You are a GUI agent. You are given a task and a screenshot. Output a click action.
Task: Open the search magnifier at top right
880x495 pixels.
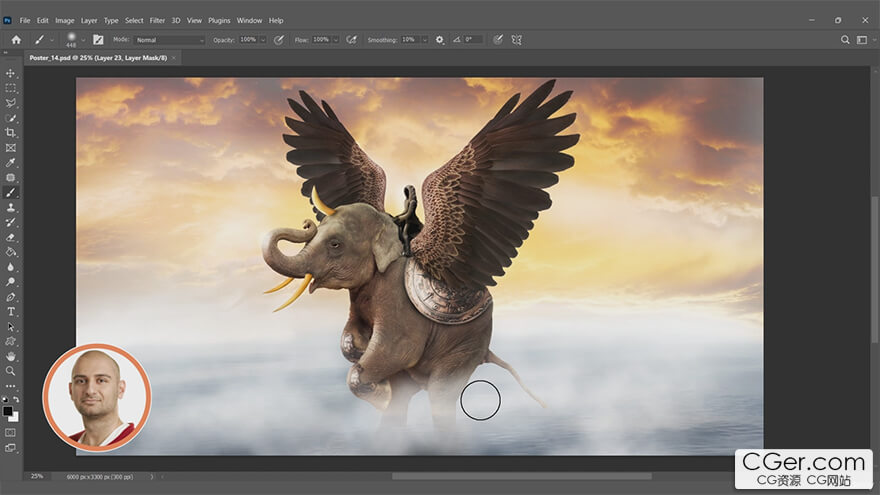click(845, 40)
